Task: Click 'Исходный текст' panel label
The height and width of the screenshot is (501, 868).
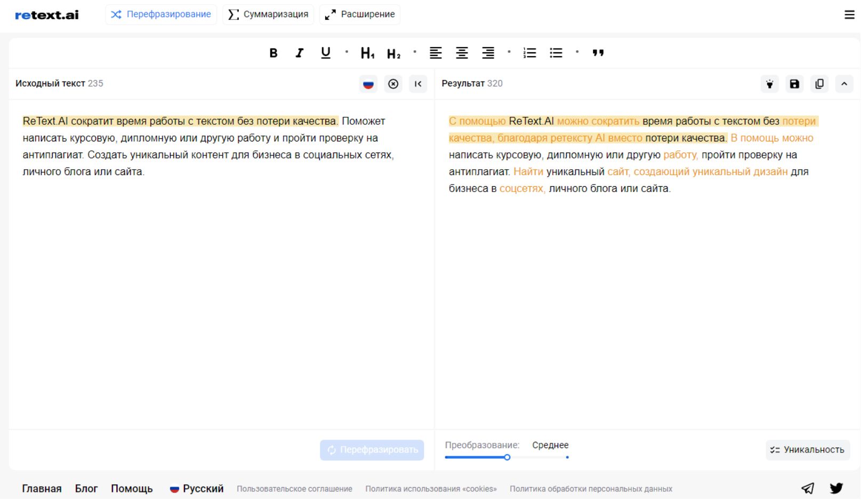Action: [x=50, y=83]
